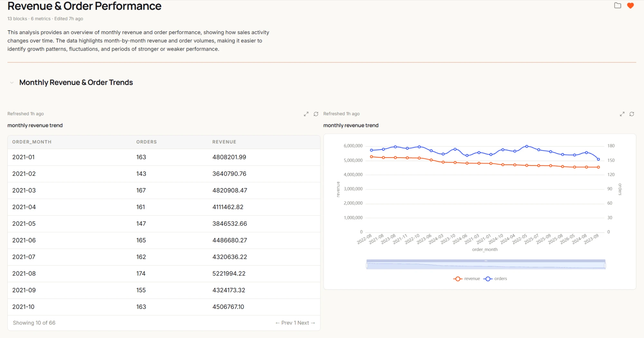The image size is (644, 338).
Task: Click the last orders data point
Action: pos(598,159)
